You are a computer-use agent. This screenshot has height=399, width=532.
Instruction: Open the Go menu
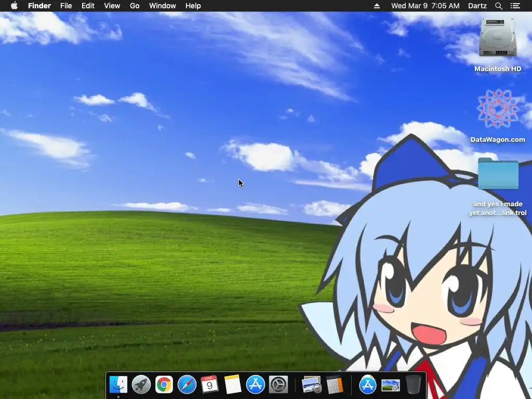tap(135, 6)
